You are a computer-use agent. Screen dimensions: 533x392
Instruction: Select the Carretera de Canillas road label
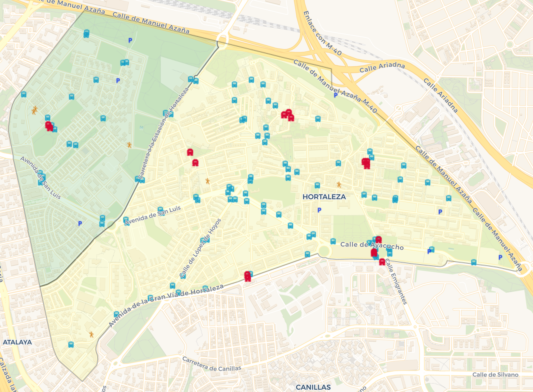tap(212, 364)
